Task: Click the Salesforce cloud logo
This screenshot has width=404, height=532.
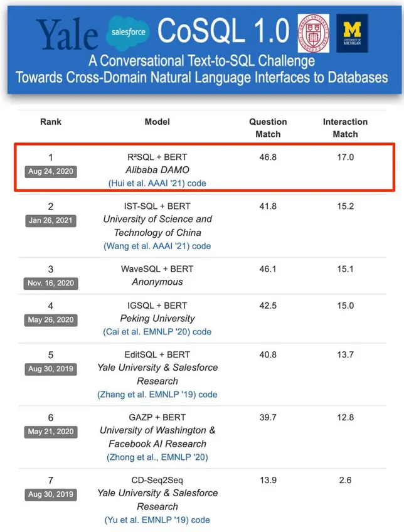Action: click(127, 33)
